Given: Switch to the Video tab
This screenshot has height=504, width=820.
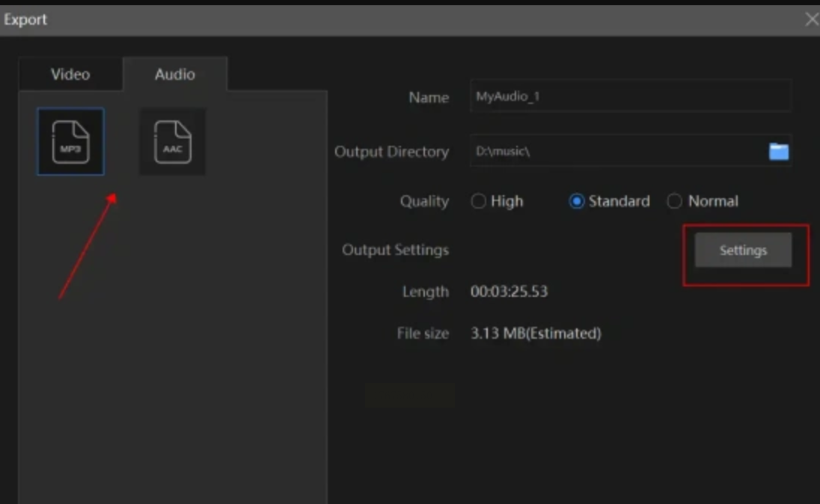Looking at the screenshot, I should point(70,75).
